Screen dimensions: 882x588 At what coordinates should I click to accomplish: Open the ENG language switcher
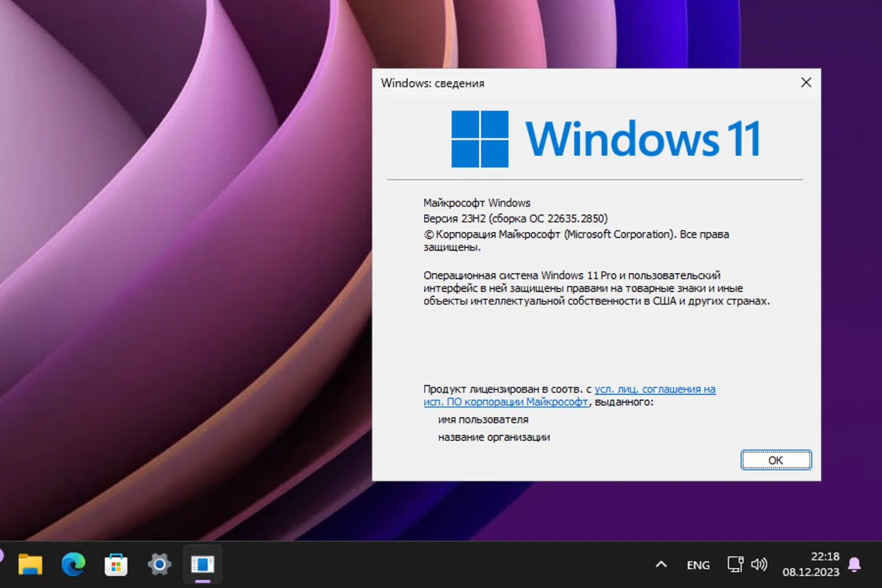coord(697,564)
